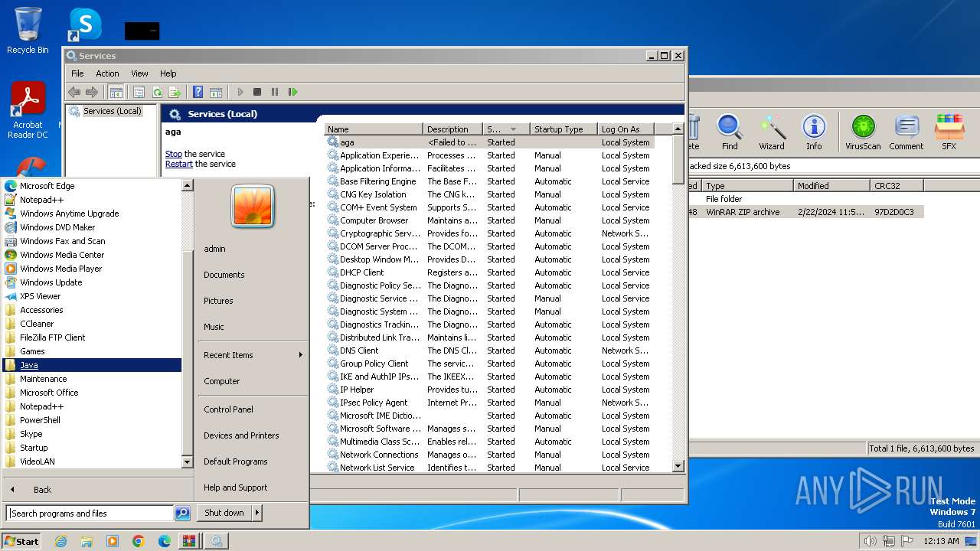
Task: Open Shut down options arrow
Action: pos(257,513)
